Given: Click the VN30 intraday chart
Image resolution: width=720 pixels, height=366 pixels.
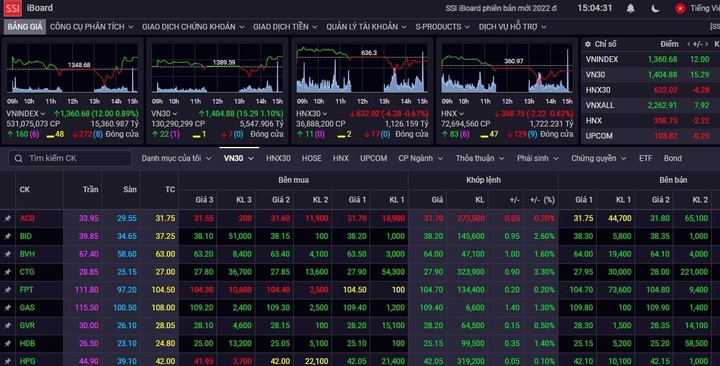Looking at the screenshot, I should [x=217, y=68].
